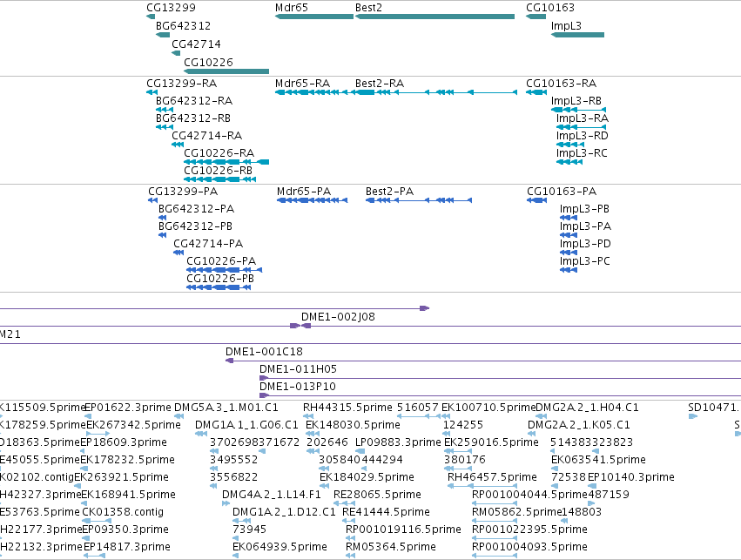Click BAC clone DME1-001C18

point(264,352)
